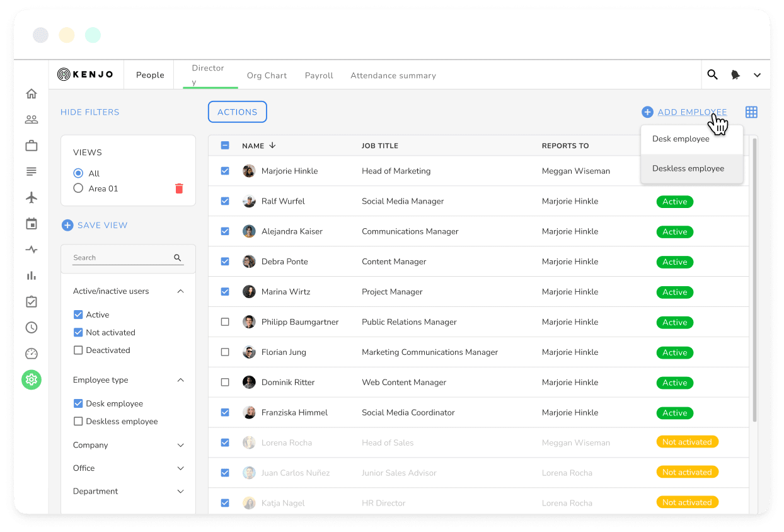784x532 pixels.
Task: Choose Desk employee from the menu
Action: point(692,139)
